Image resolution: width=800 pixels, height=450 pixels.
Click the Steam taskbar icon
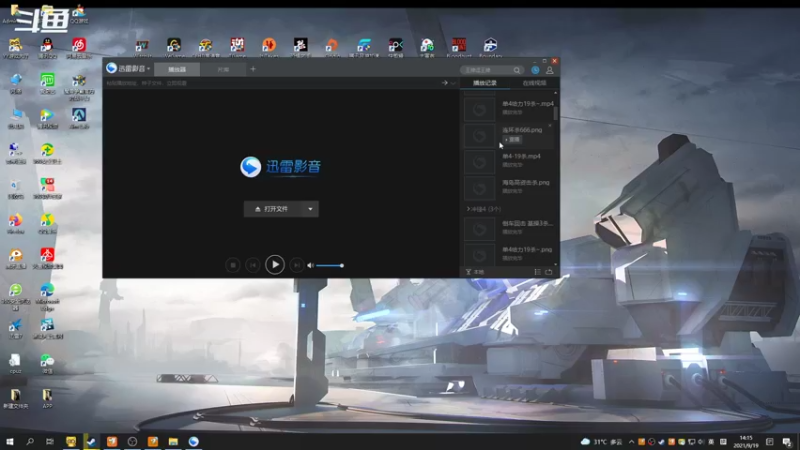pyautogui.click(x=91, y=441)
